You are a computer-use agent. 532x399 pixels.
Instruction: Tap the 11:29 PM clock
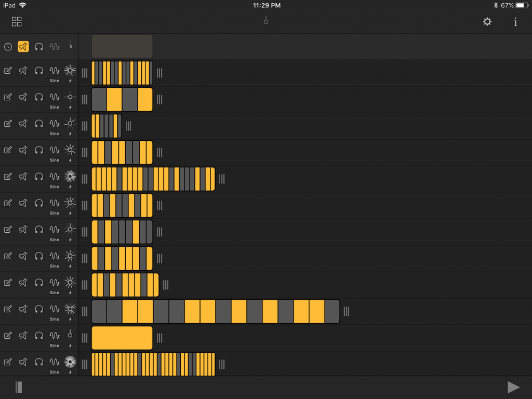267,5
